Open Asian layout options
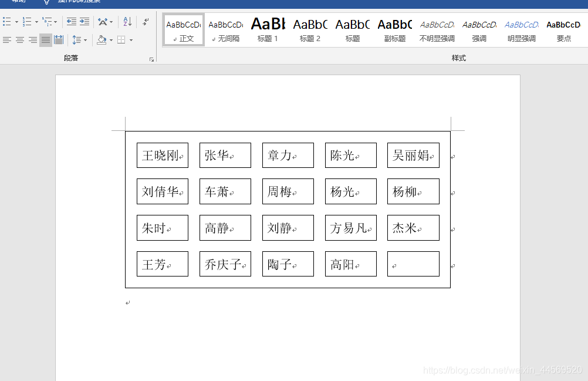This screenshot has height=381, width=588. pos(103,21)
